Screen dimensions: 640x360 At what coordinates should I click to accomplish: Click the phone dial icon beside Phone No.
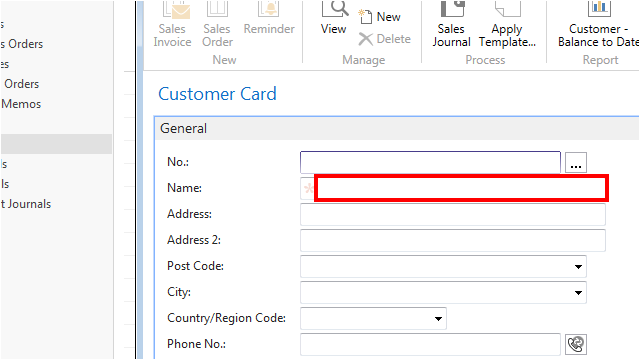(576, 344)
